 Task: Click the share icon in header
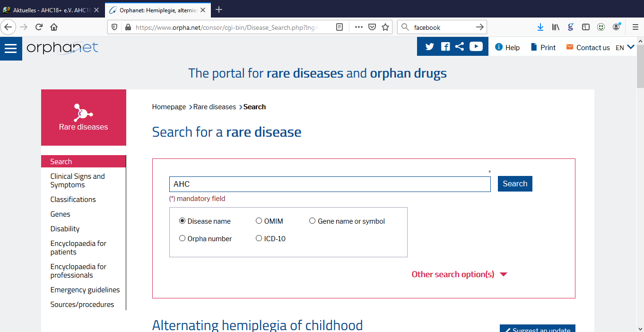click(459, 46)
